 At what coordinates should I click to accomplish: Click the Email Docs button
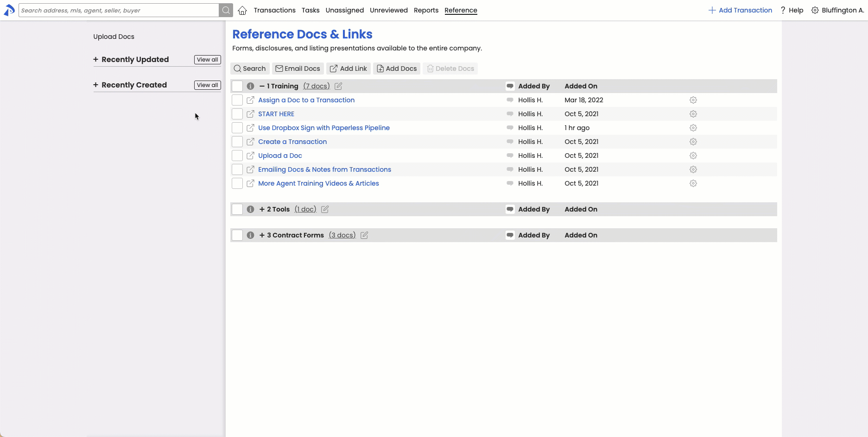pyautogui.click(x=298, y=69)
